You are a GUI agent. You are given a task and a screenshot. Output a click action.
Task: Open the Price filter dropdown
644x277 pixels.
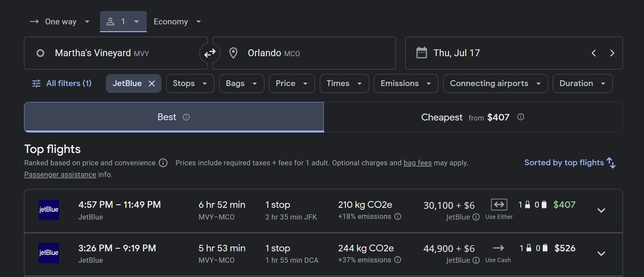(292, 83)
